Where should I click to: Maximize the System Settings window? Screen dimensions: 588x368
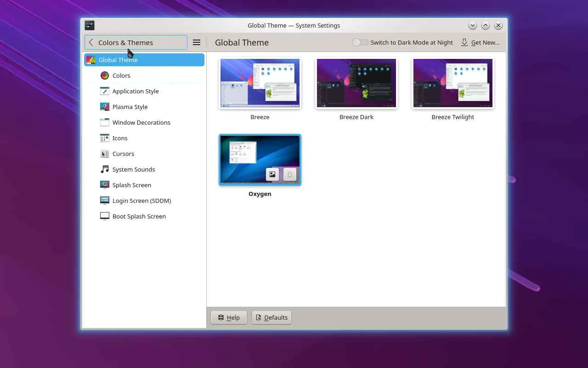486,25
